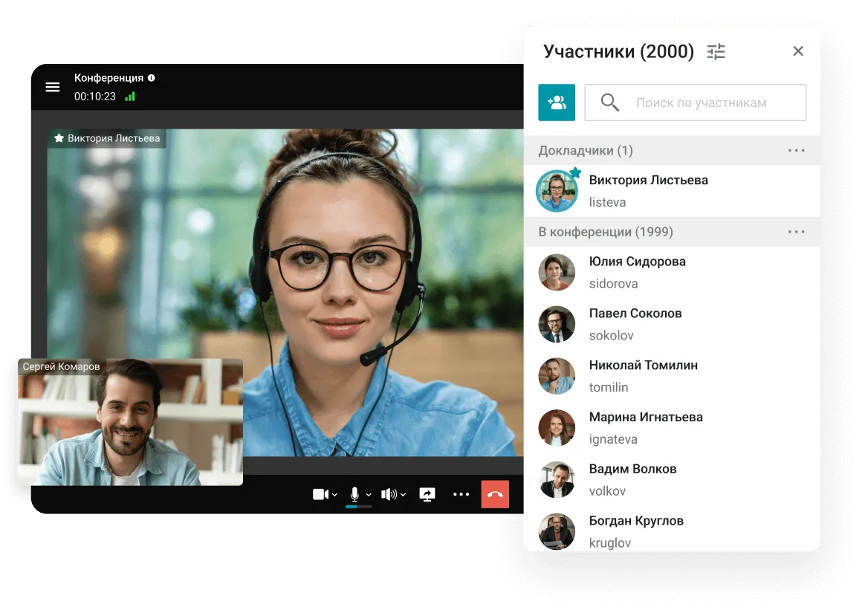This screenshot has width=868, height=616.
Task: Toggle the speaker sound off
Action: pyautogui.click(x=388, y=494)
